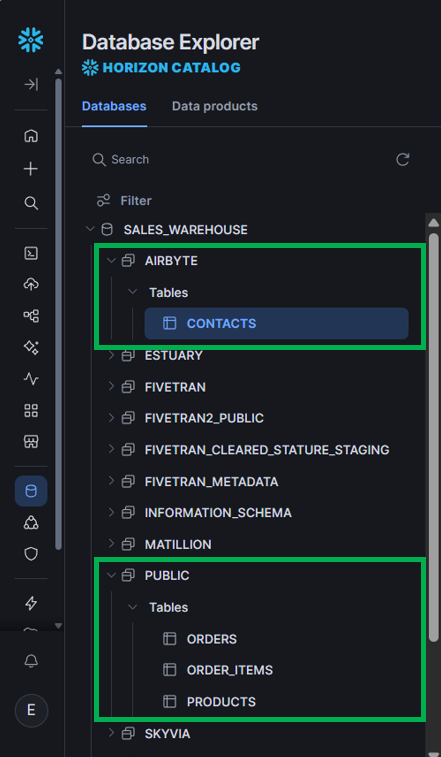Expand the FIVETRAN_METADATA schema
Viewport: 441px width, 757px height.
(111, 481)
